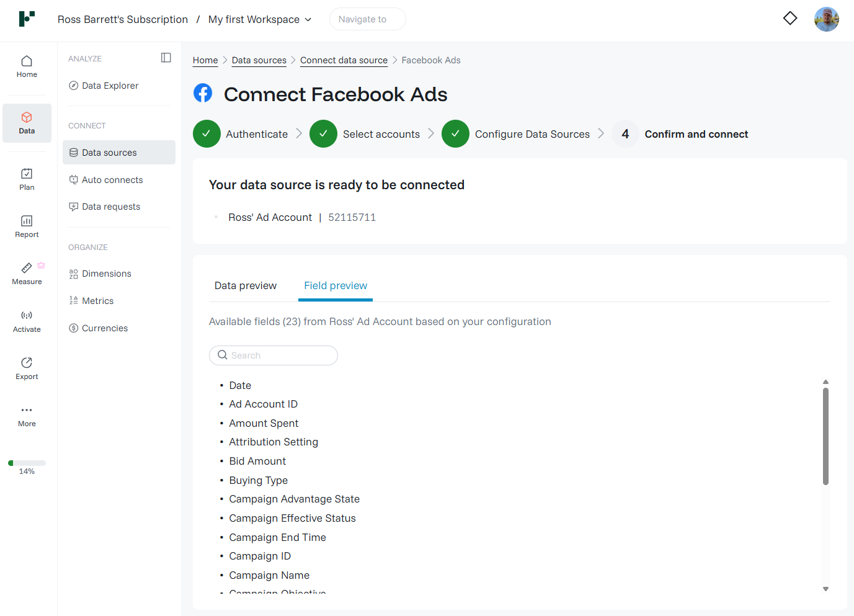This screenshot has height=616, width=854.
Task: Click the pink crown icon near Measure
Action: tap(41, 265)
